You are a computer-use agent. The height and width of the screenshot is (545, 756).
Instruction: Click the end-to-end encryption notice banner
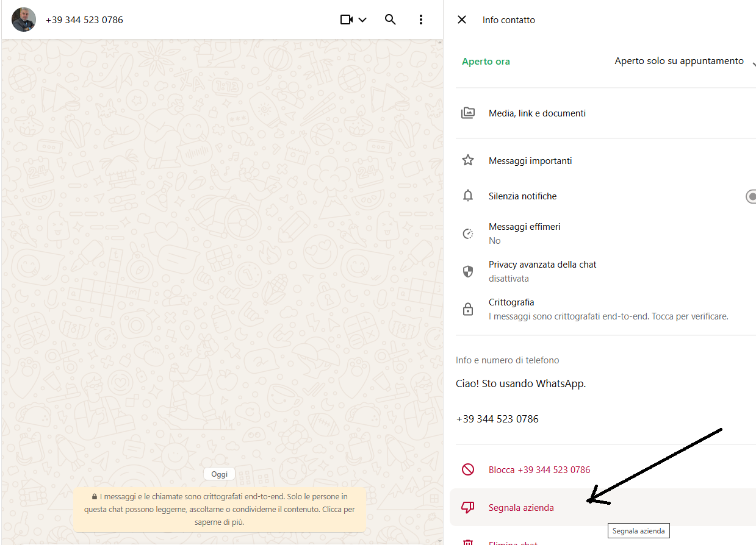(220, 509)
